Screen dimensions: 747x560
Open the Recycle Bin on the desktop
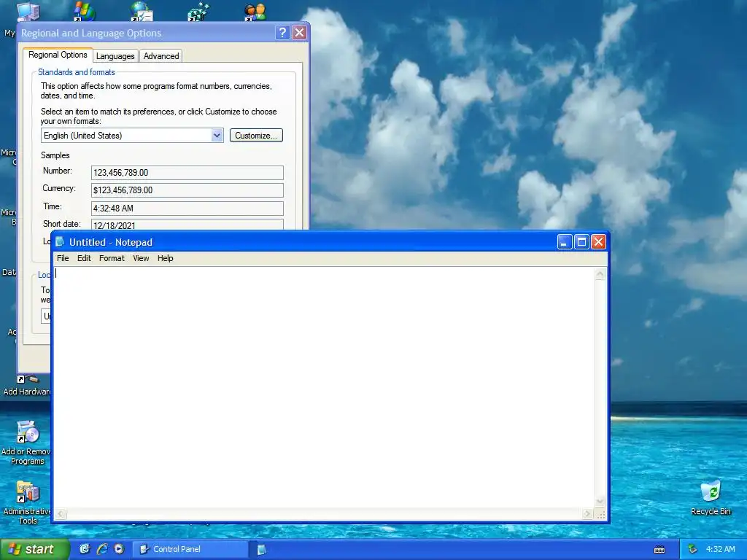point(711,497)
